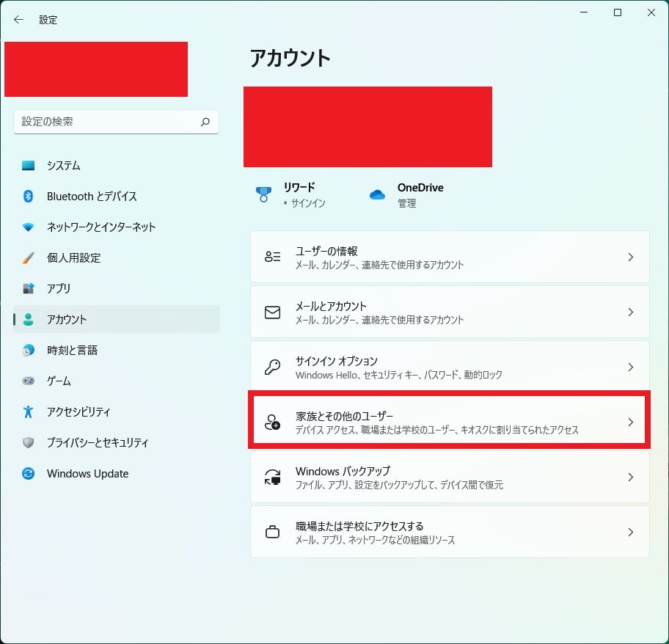Open the ユーザーの情報 card
This screenshot has height=644, width=669.
click(x=450, y=257)
